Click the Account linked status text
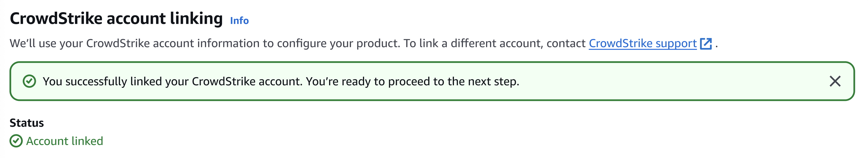This screenshot has height=158, width=868. tap(65, 141)
